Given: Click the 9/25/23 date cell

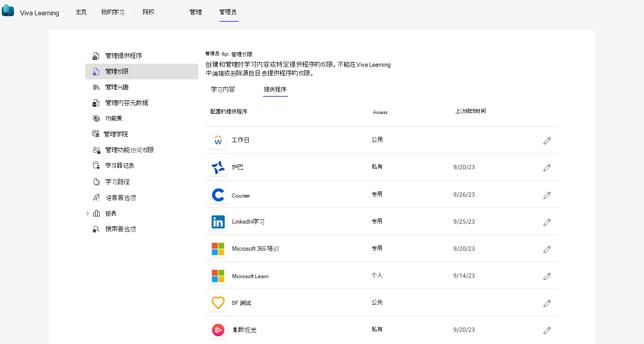Looking at the screenshot, I should 464,221.
